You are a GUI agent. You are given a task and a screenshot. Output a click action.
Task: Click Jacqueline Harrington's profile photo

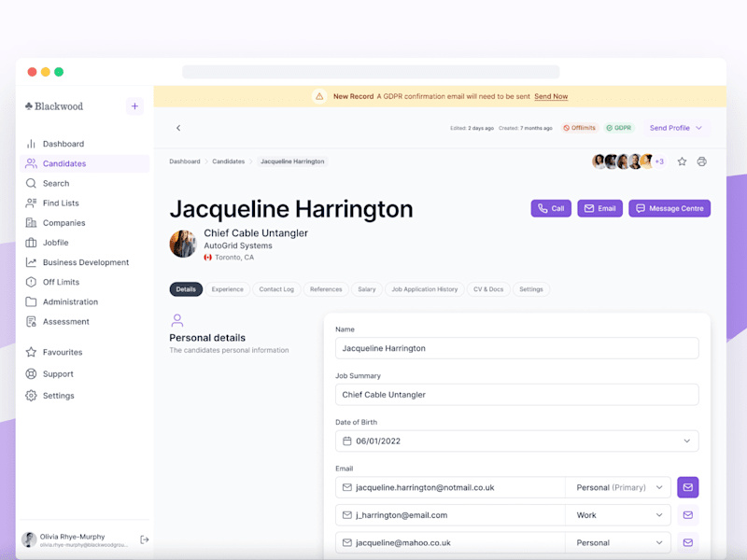(183, 244)
